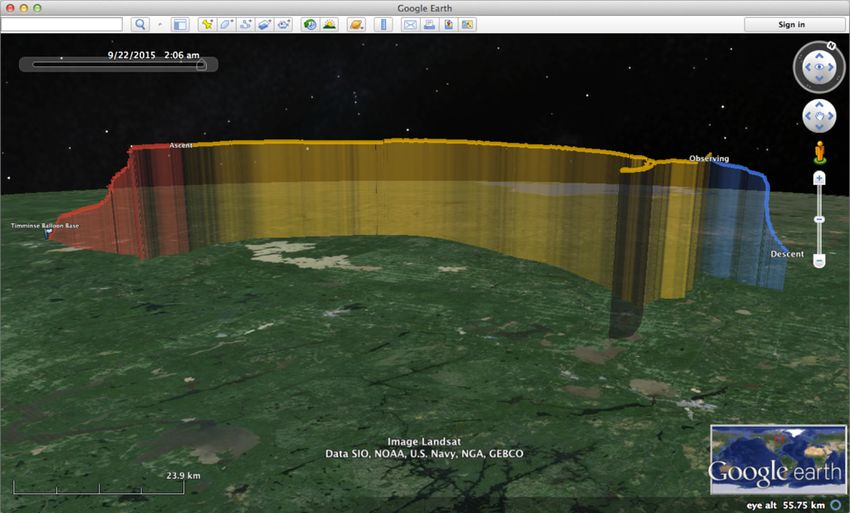850x513 pixels.
Task: Click move-left arrow on the move joystick
Action: click(x=808, y=116)
